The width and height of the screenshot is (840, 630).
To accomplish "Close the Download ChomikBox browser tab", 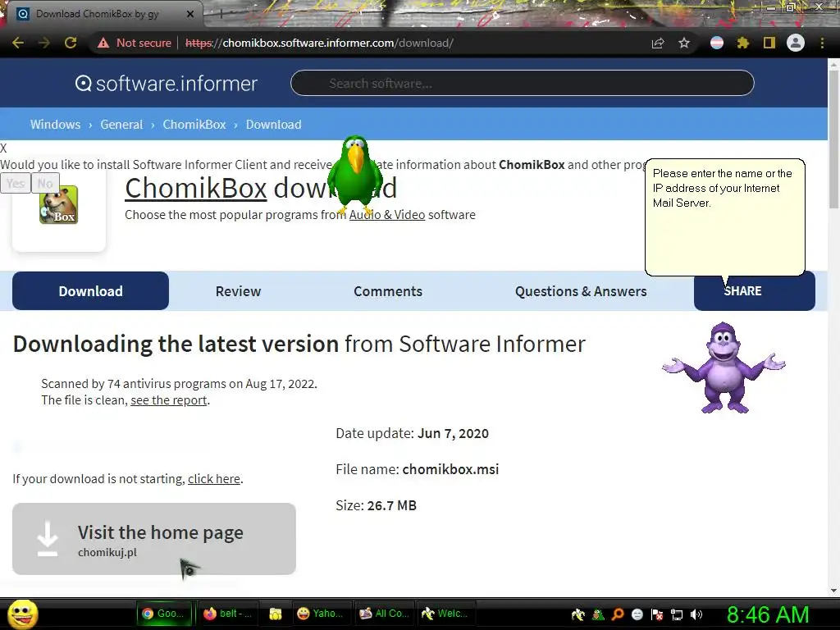I will click(190, 14).
